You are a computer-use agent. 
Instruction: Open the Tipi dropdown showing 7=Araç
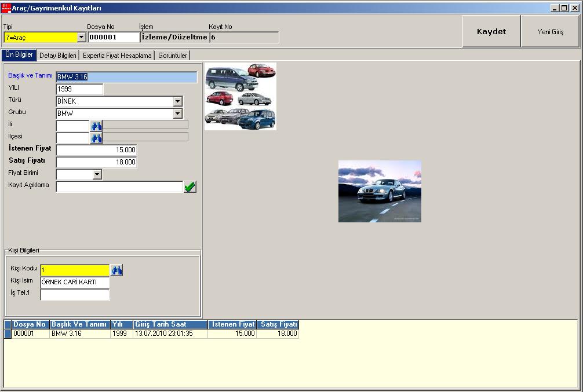(x=81, y=37)
